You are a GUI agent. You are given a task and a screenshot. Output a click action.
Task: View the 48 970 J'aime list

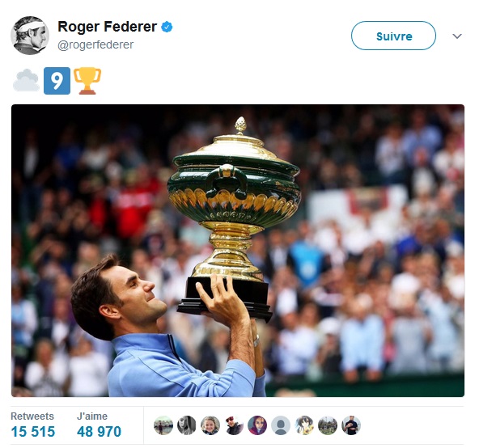(99, 425)
